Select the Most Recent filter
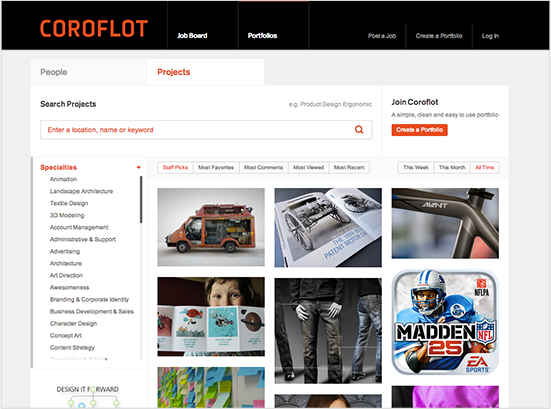551x409 pixels. click(x=349, y=168)
